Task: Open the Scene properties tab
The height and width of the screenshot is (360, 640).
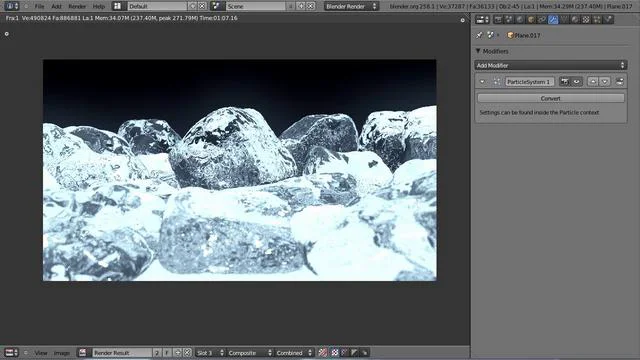Action: point(509,19)
